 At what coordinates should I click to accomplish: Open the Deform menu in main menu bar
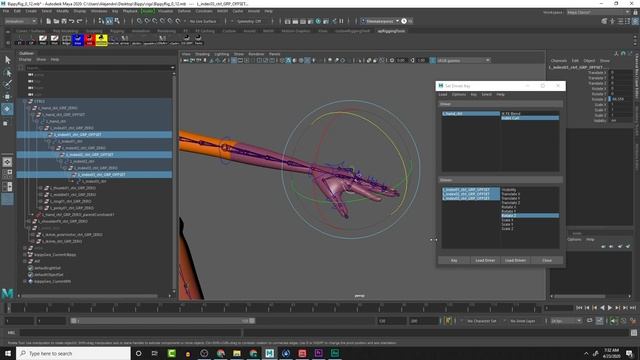pos(184,11)
